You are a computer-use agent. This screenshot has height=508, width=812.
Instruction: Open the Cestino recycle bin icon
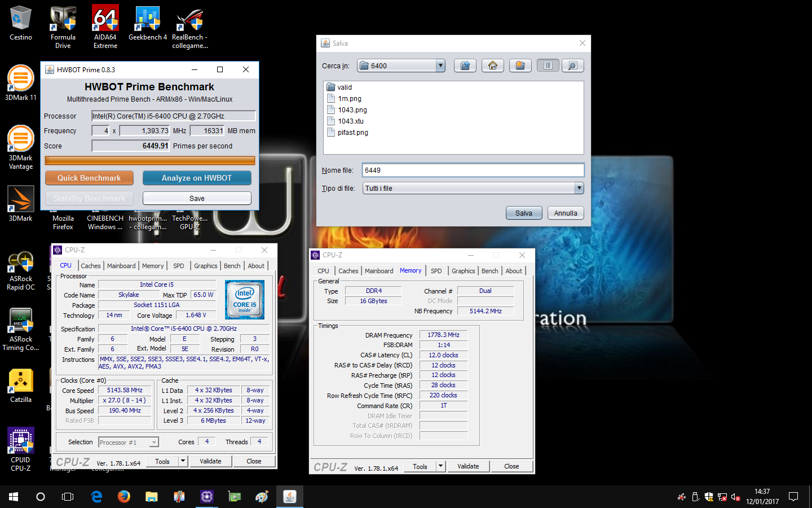21,24
